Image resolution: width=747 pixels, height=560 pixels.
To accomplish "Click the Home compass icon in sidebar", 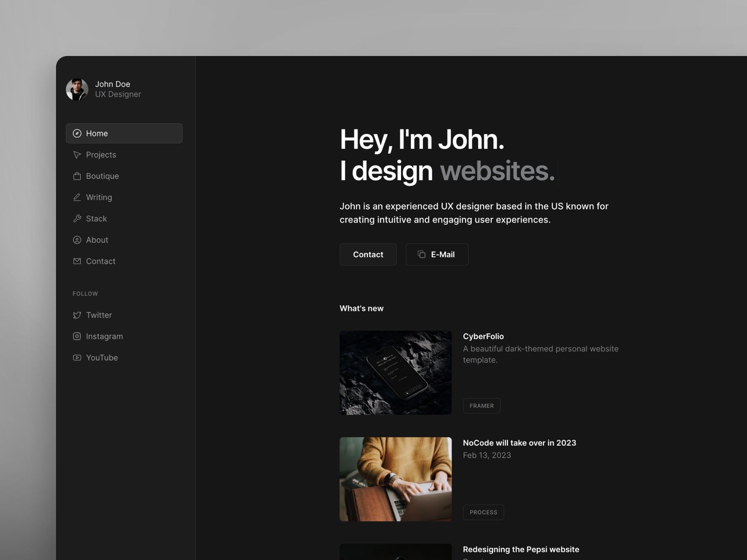I will tap(77, 133).
